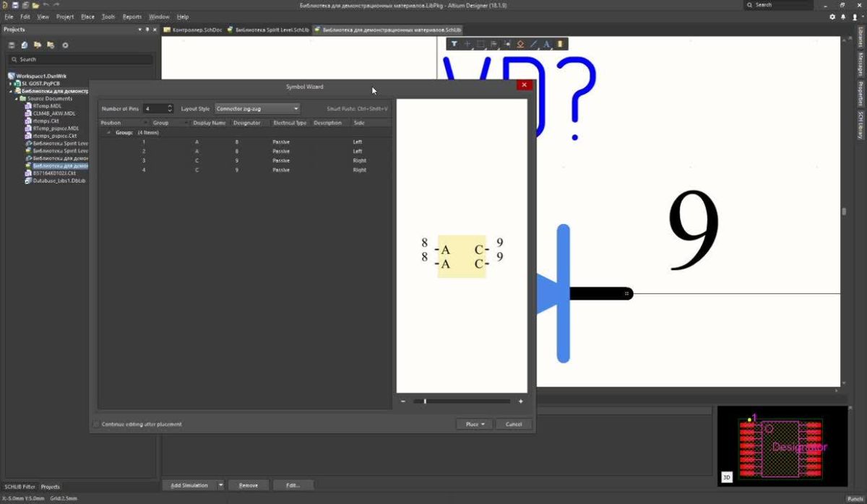The width and height of the screenshot is (867, 504).
Task: Toggle selection of pin row 1
Action: (x=144, y=142)
